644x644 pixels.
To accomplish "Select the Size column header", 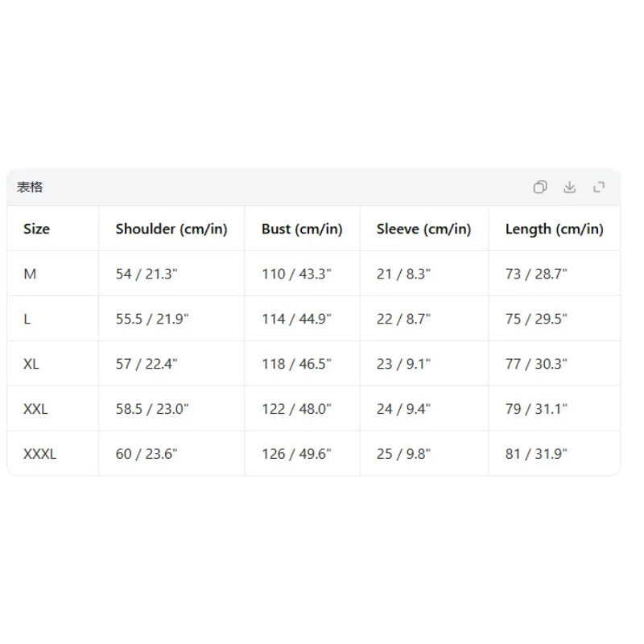I will [52, 229].
